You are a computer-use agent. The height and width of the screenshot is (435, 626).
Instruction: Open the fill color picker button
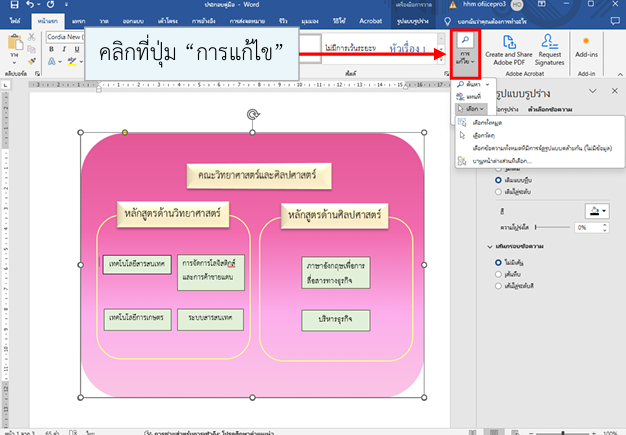pyautogui.click(x=596, y=211)
